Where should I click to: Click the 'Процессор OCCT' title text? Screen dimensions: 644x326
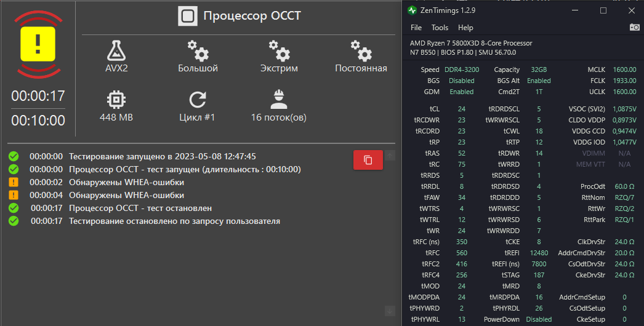click(252, 16)
